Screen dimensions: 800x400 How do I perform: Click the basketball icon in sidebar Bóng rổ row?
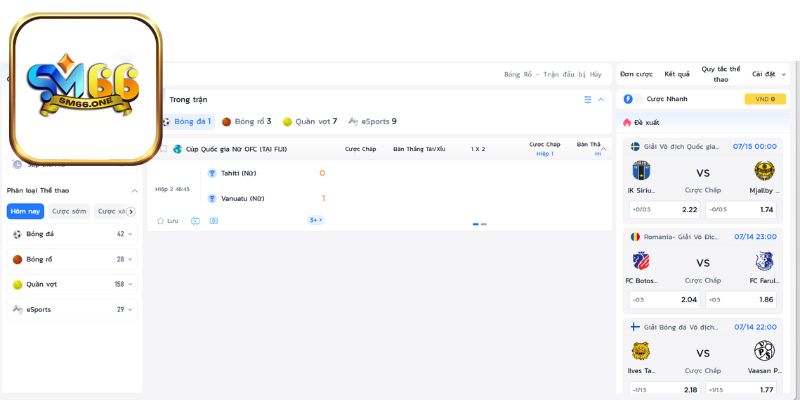(17, 259)
